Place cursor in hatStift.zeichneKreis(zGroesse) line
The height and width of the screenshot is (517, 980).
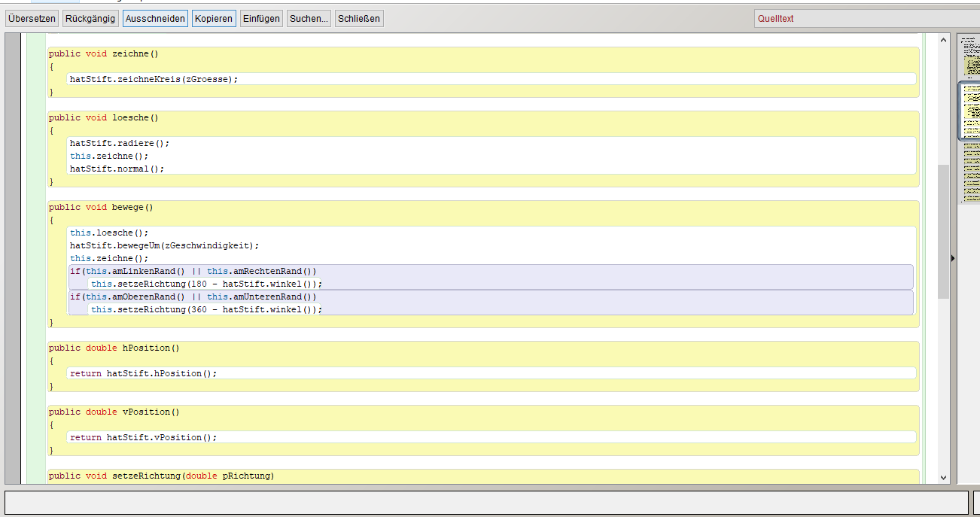pos(154,79)
